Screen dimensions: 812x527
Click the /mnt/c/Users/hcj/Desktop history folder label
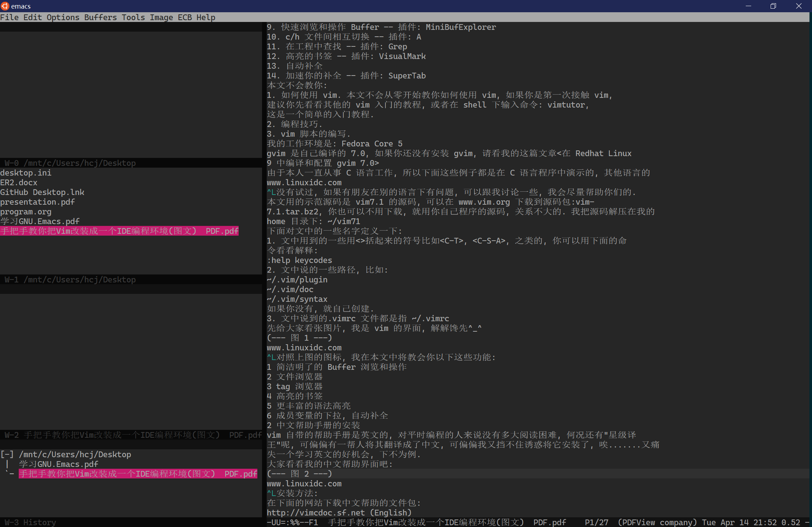tap(75, 454)
